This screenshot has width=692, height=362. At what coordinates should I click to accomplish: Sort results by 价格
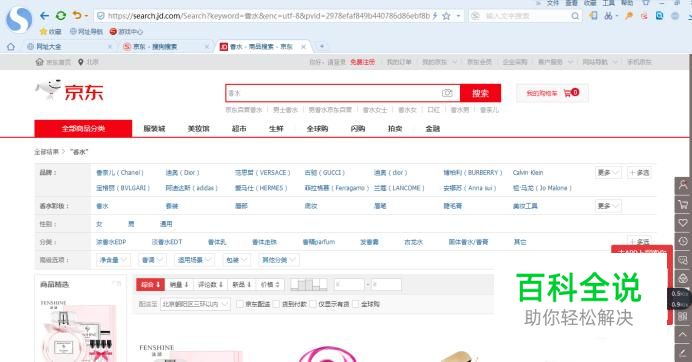click(x=270, y=285)
